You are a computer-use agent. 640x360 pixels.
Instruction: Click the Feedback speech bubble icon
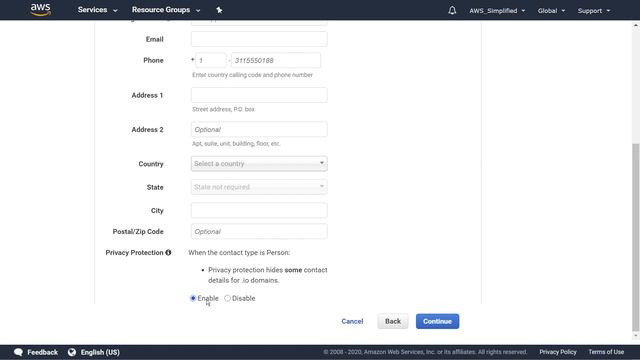pyautogui.click(x=18, y=352)
